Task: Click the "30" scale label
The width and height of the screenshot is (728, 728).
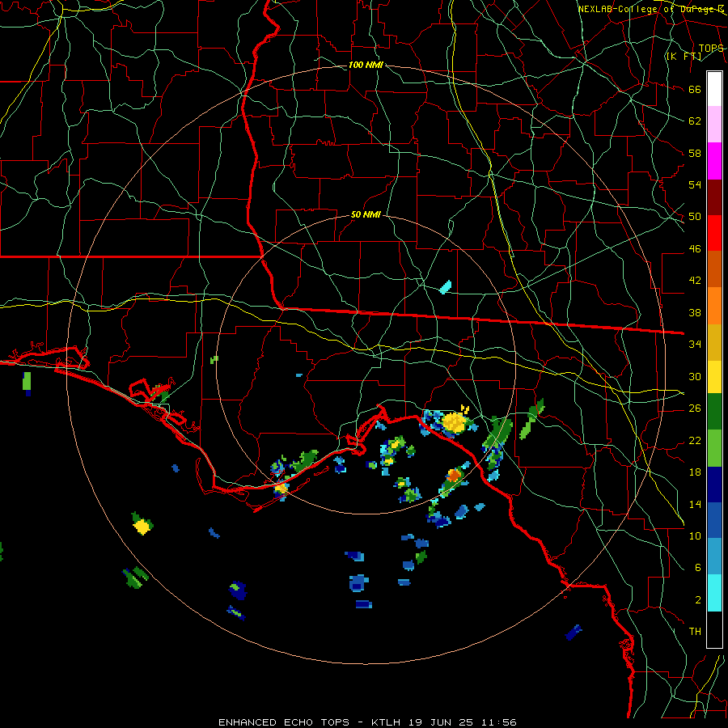Action: click(x=695, y=376)
